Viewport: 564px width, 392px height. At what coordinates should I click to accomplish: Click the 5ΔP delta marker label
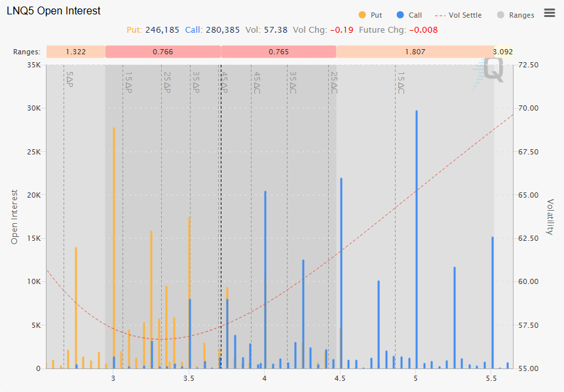point(69,80)
